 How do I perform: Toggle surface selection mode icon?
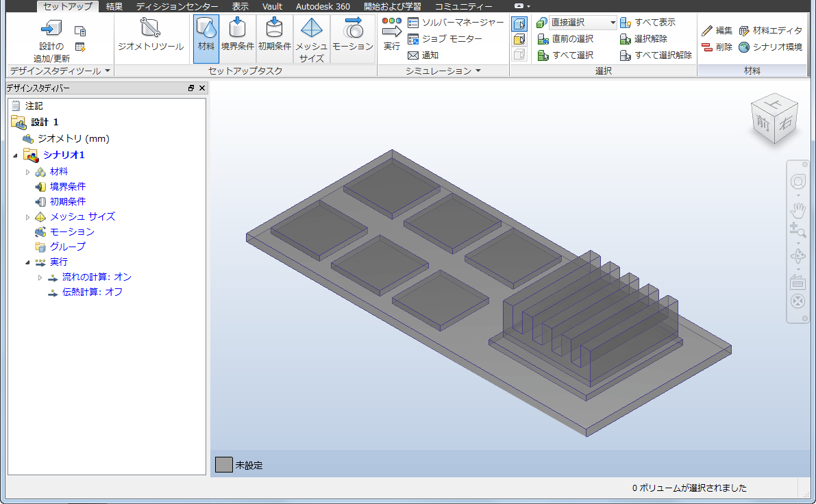pyautogui.click(x=519, y=39)
